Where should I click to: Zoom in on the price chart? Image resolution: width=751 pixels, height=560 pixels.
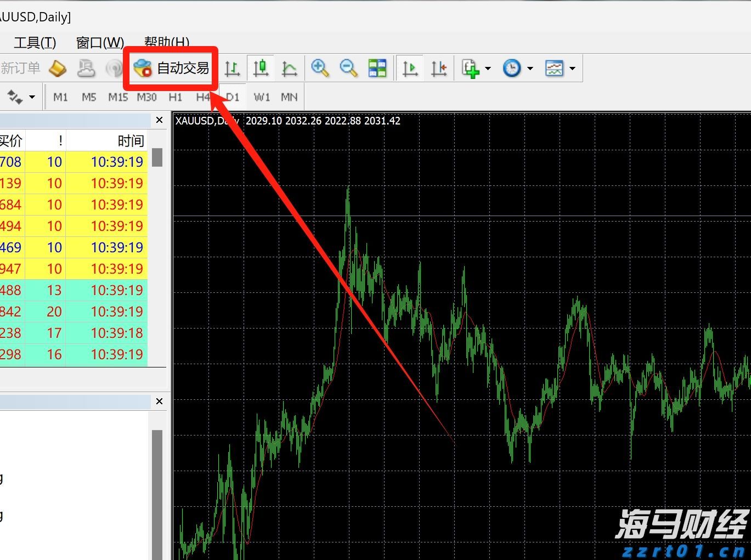pyautogui.click(x=321, y=68)
